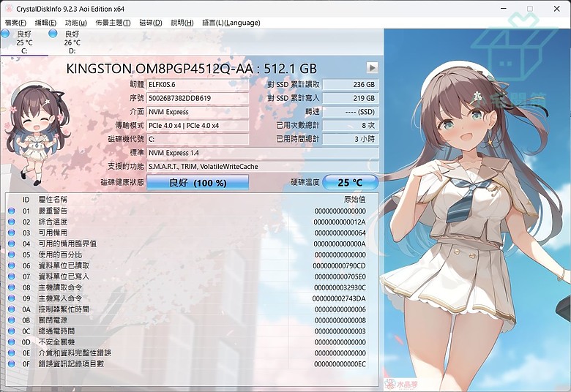
Task: Click the total reads value 236 GB
Action: pos(351,84)
